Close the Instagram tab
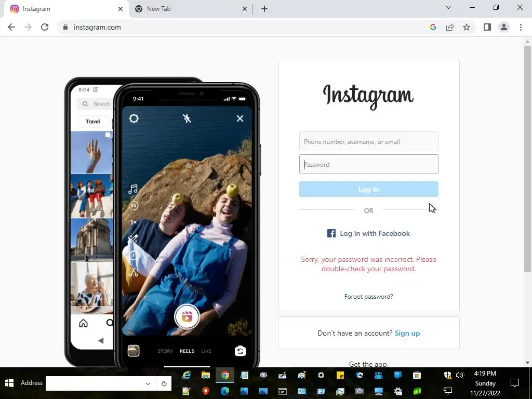532x399 pixels. pyautogui.click(x=121, y=9)
